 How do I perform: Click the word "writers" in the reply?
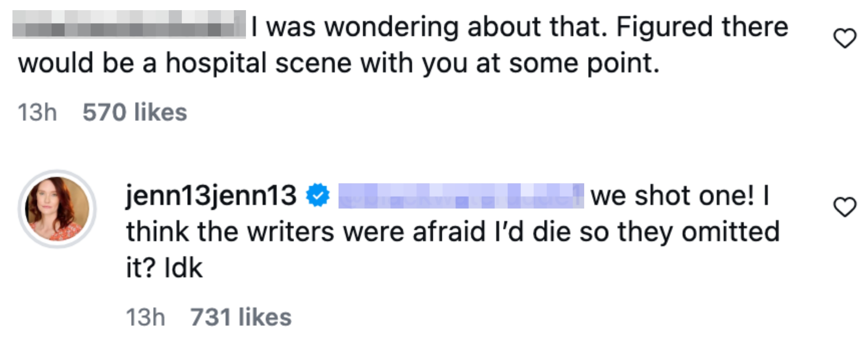pyautogui.click(x=290, y=232)
